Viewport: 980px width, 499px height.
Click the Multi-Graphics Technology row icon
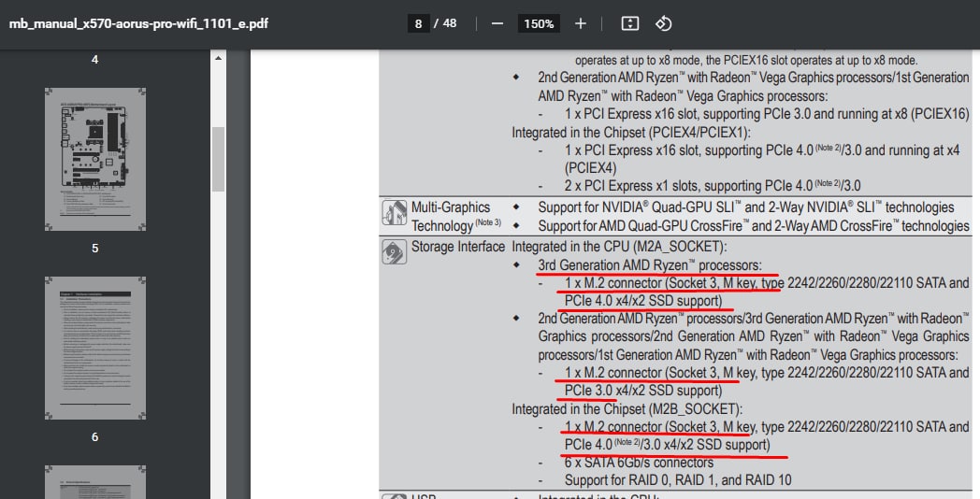[x=395, y=213]
